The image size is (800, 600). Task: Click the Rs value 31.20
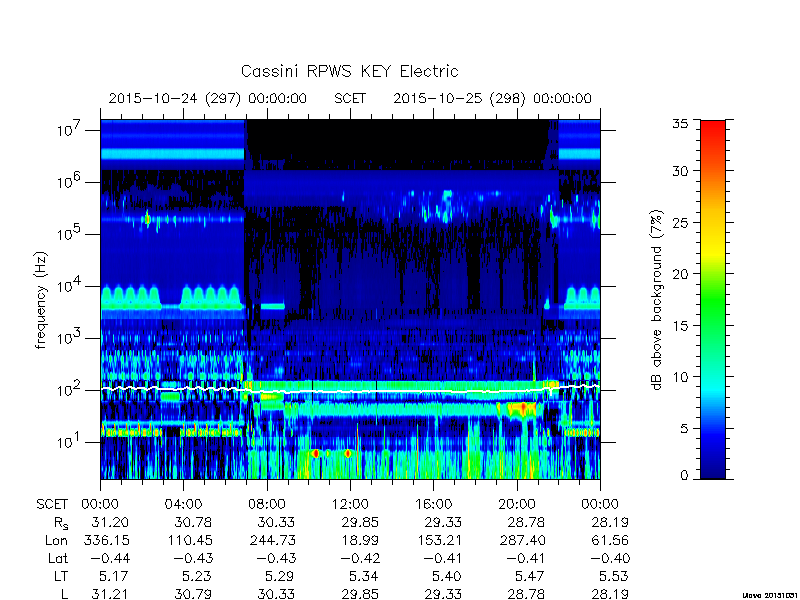point(110,522)
